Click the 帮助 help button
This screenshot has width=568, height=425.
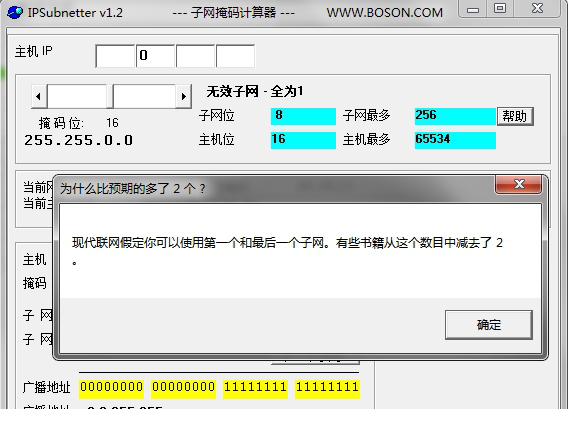point(515,116)
